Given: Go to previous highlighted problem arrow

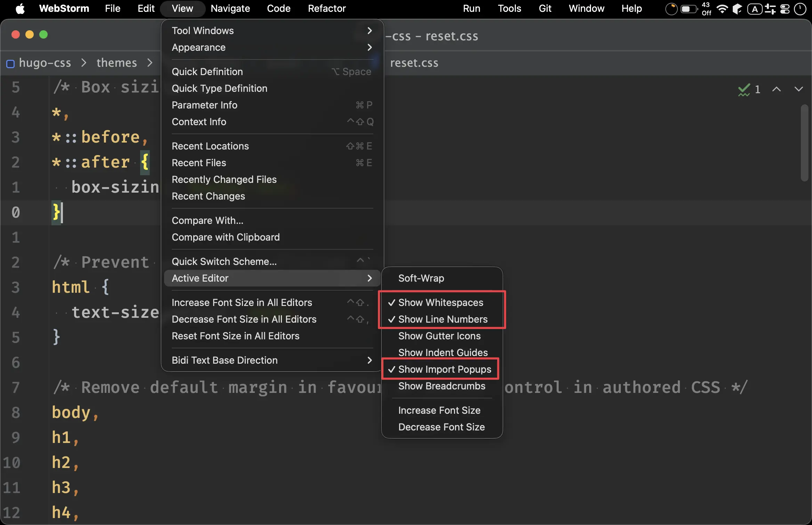Looking at the screenshot, I should [776, 89].
